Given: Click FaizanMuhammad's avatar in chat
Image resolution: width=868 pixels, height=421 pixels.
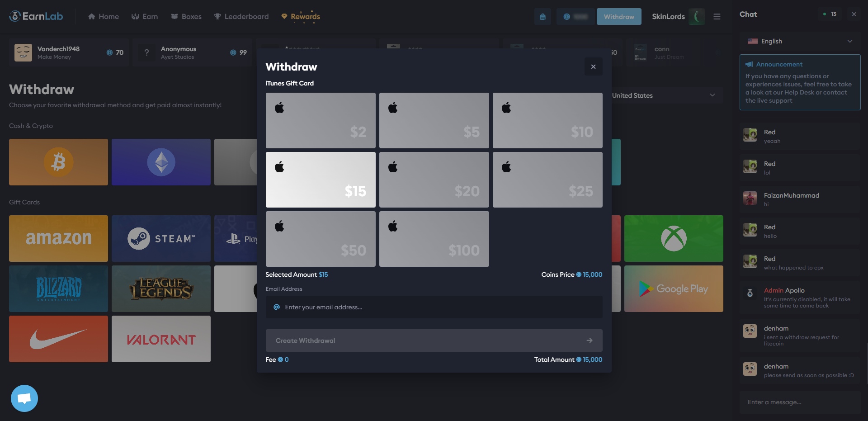Looking at the screenshot, I should [750, 198].
